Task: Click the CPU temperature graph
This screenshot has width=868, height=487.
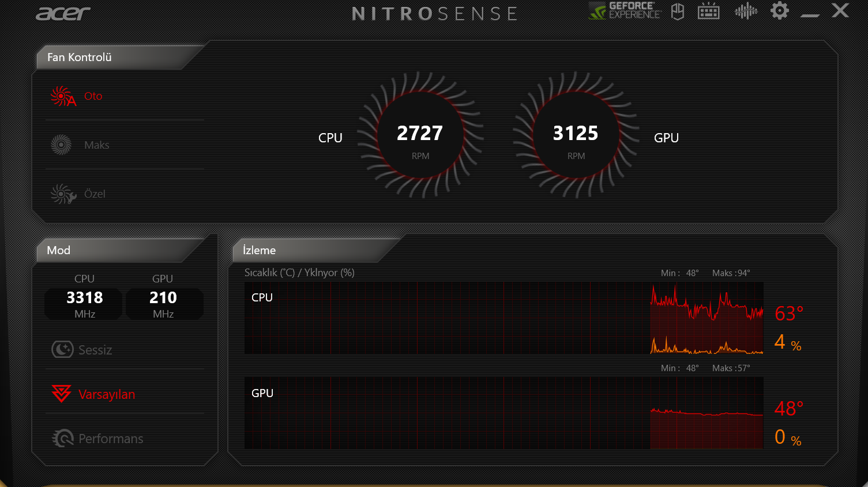Action: click(503, 318)
